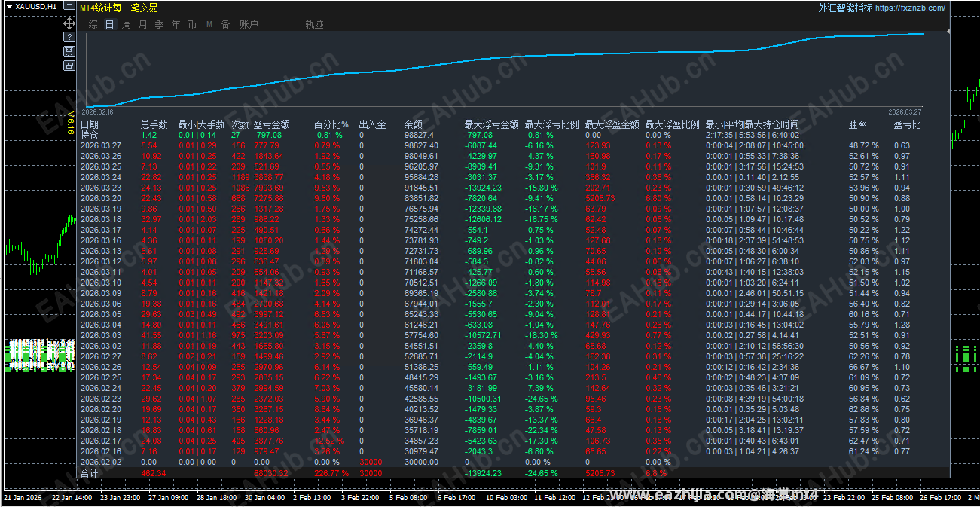Select the four-arrow move panel icon

69,23
